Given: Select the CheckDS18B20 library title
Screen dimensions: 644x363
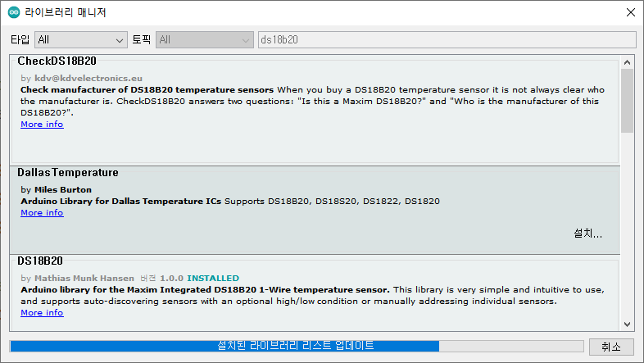Looking at the screenshot, I should [57, 61].
